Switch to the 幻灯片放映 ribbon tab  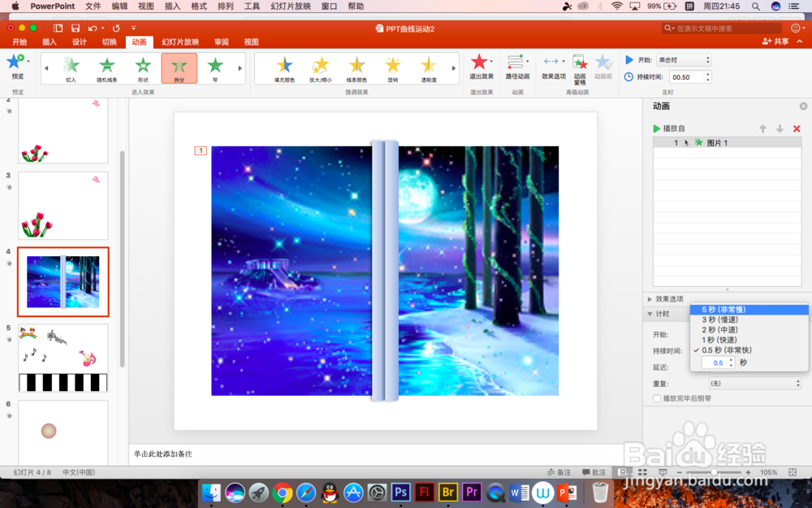180,42
